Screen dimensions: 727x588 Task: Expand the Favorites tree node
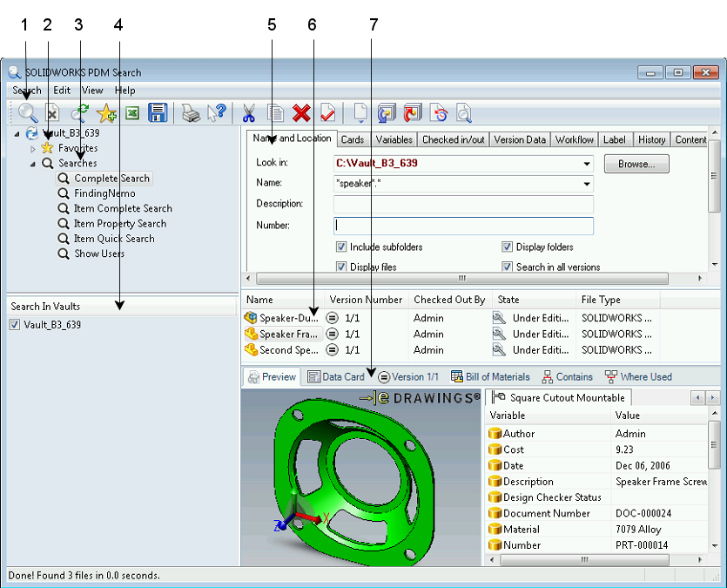pyautogui.click(x=34, y=149)
